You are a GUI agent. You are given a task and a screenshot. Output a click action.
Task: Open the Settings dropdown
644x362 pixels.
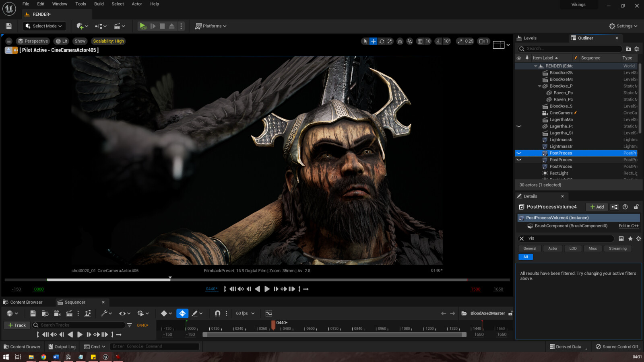[623, 26]
